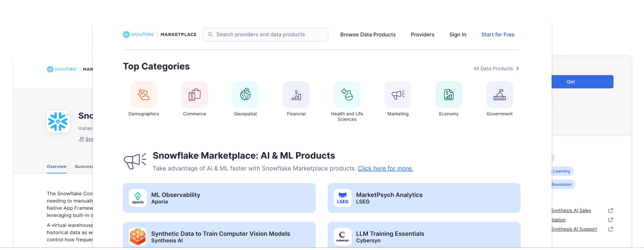The image size is (644, 250).
Task: Click the Snowflake logo in background page header
Action: click(62, 69)
